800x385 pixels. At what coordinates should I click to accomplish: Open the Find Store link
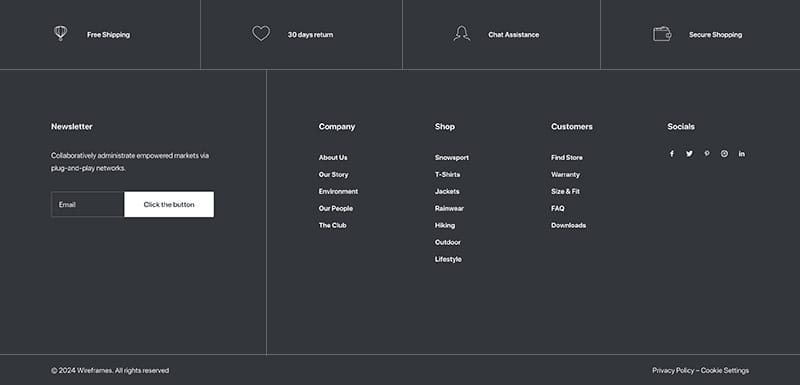[x=567, y=158]
